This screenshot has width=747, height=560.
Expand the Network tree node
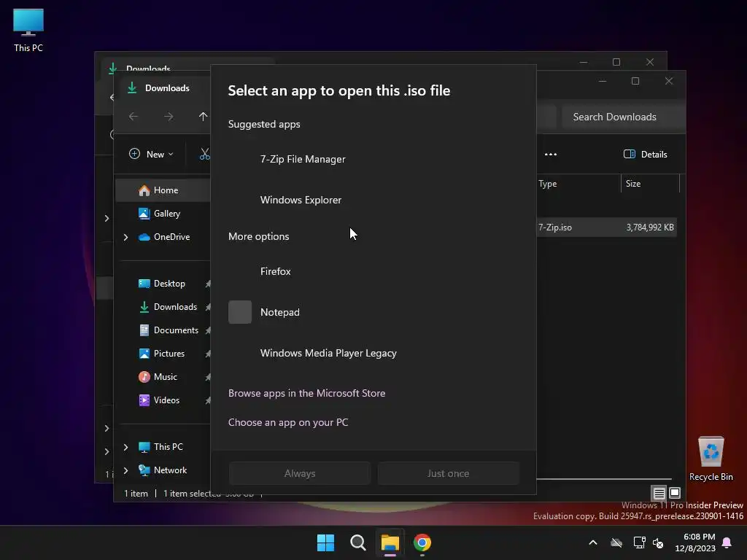(x=125, y=470)
